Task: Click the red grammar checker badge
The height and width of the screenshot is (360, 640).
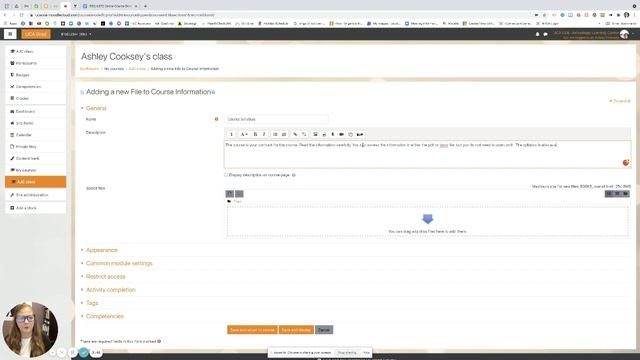Action: [625, 162]
